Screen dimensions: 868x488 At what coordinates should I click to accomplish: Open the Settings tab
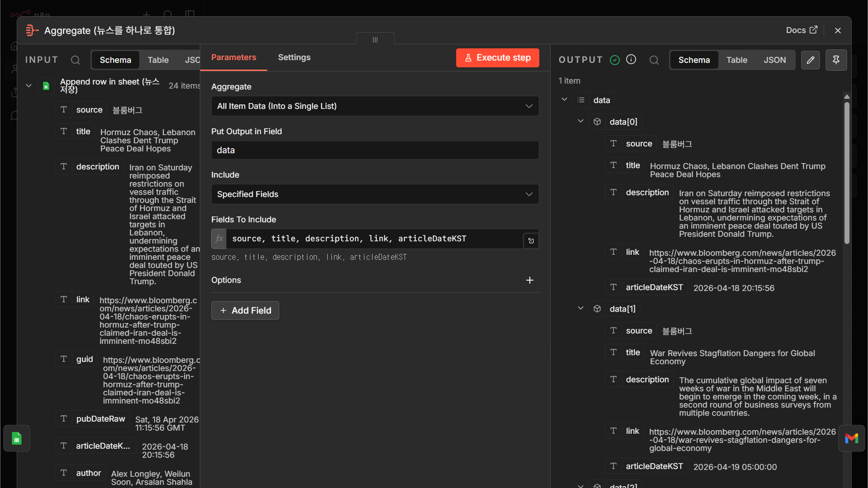294,57
